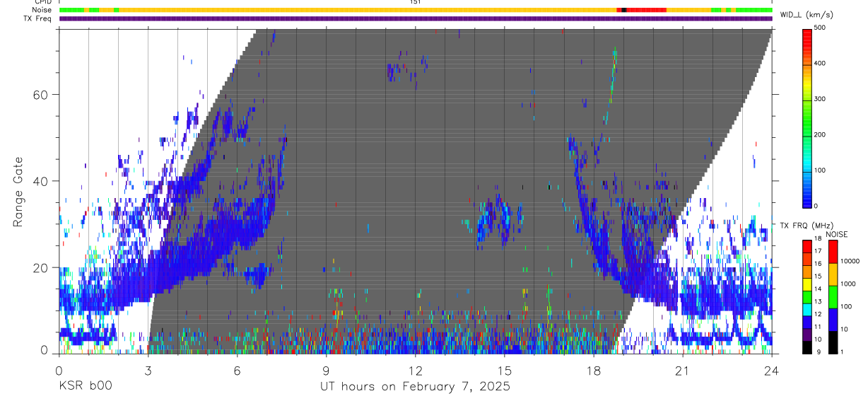Pick the yellow segment of TX FRQ colorbar

(807, 284)
